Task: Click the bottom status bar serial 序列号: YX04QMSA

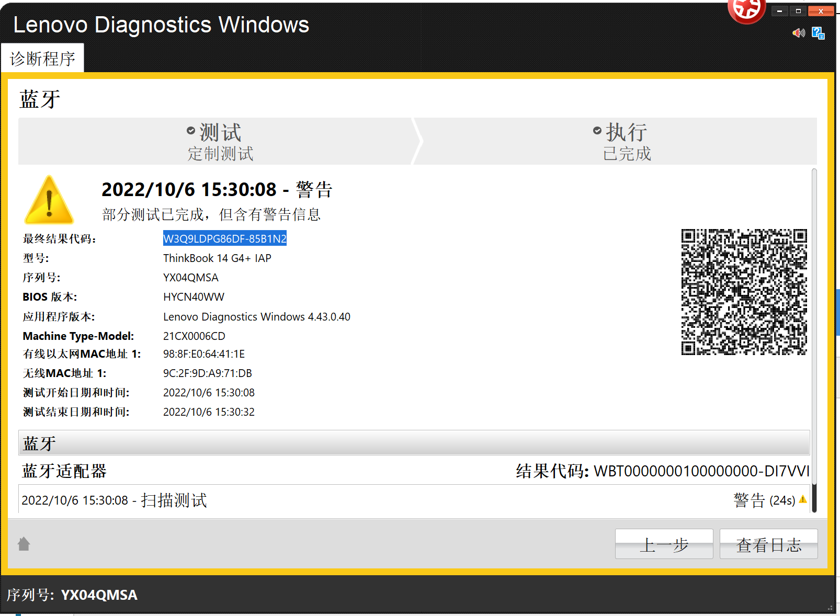Action: (72, 595)
